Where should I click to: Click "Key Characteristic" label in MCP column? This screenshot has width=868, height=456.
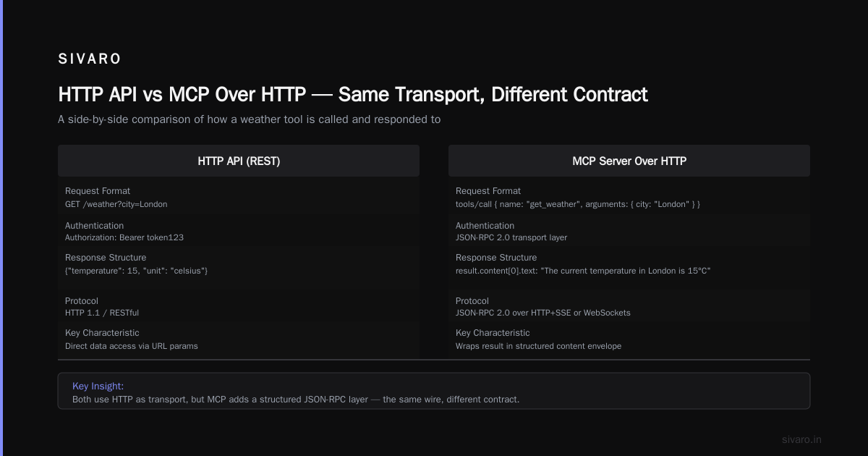(x=493, y=333)
